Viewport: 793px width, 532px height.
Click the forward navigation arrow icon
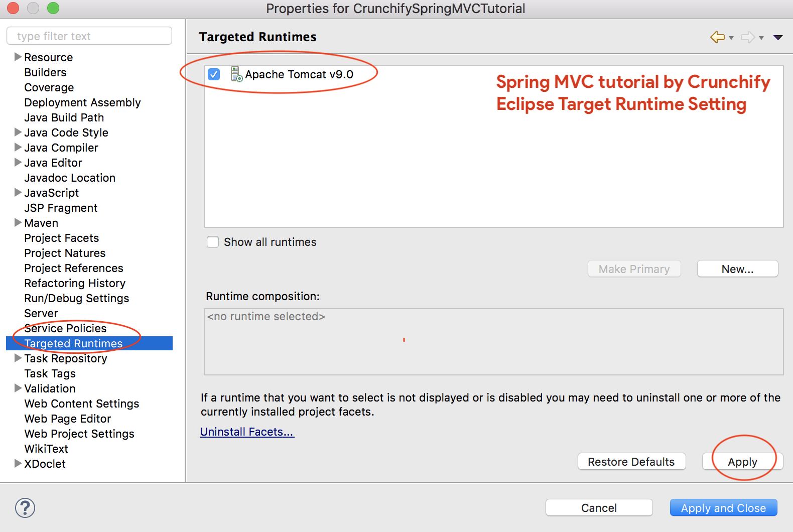[x=747, y=37]
